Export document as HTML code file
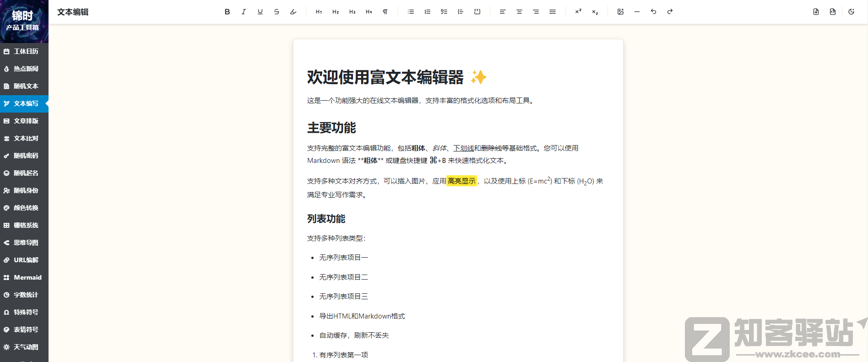This screenshot has height=362, width=868. [x=832, y=12]
